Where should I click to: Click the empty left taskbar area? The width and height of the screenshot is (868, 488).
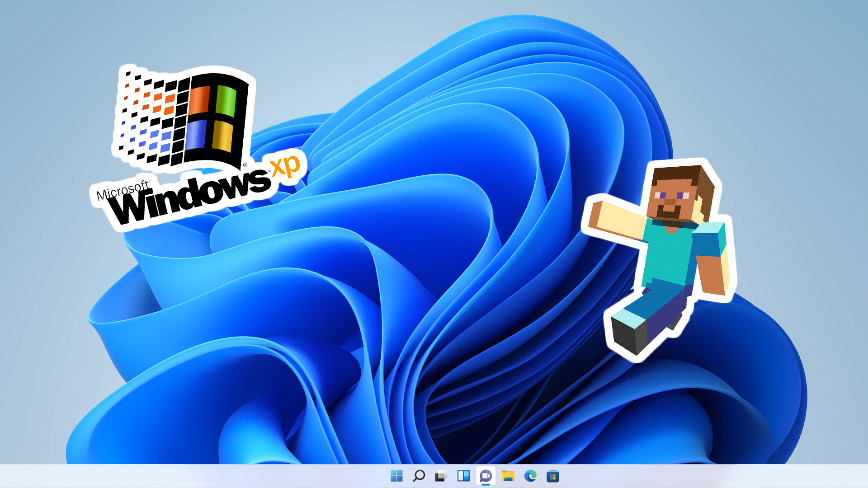click(x=181, y=476)
